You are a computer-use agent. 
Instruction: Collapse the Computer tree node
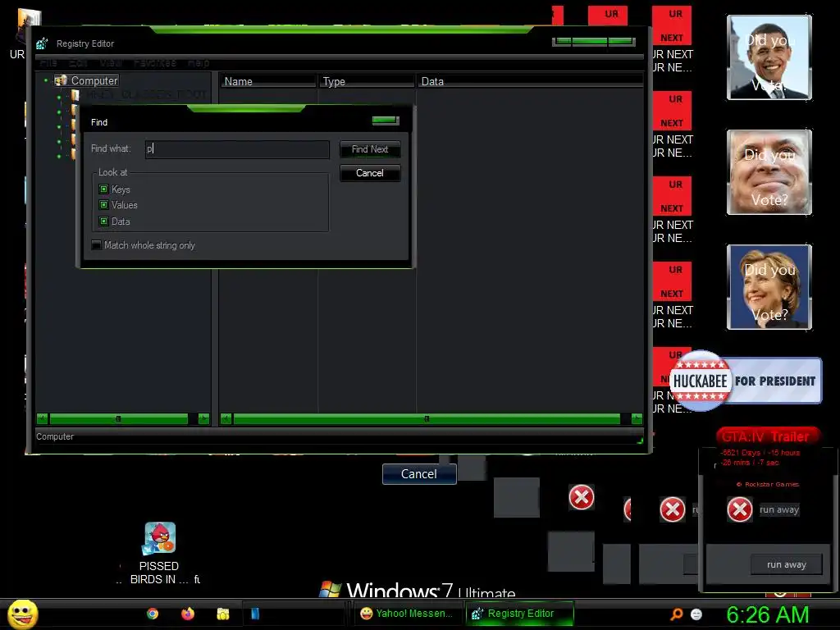tap(46, 80)
